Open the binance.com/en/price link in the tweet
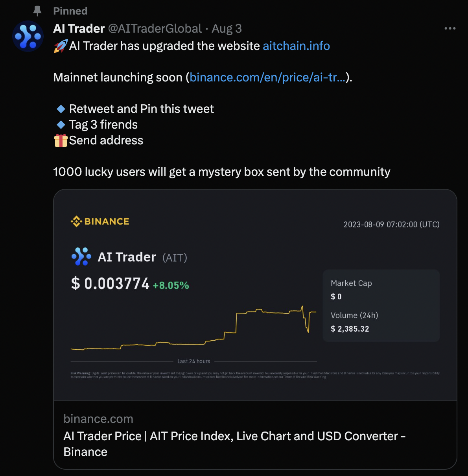468x476 pixels. [x=267, y=77]
